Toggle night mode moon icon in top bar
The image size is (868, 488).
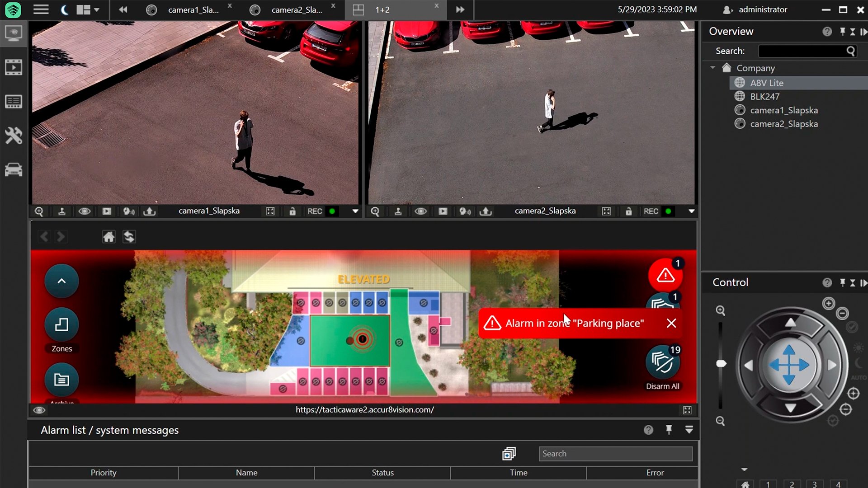(x=64, y=9)
